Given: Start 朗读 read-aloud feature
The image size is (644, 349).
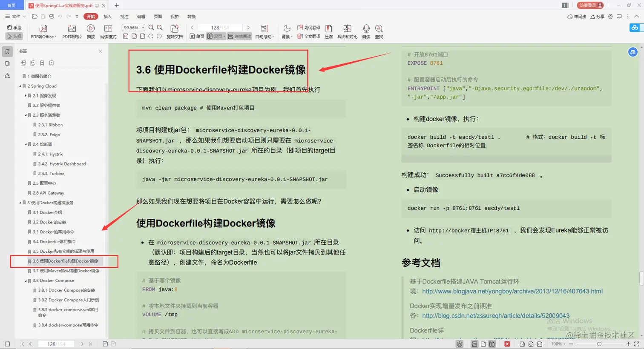Looking at the screenshot, I should (x=365, y=30).
